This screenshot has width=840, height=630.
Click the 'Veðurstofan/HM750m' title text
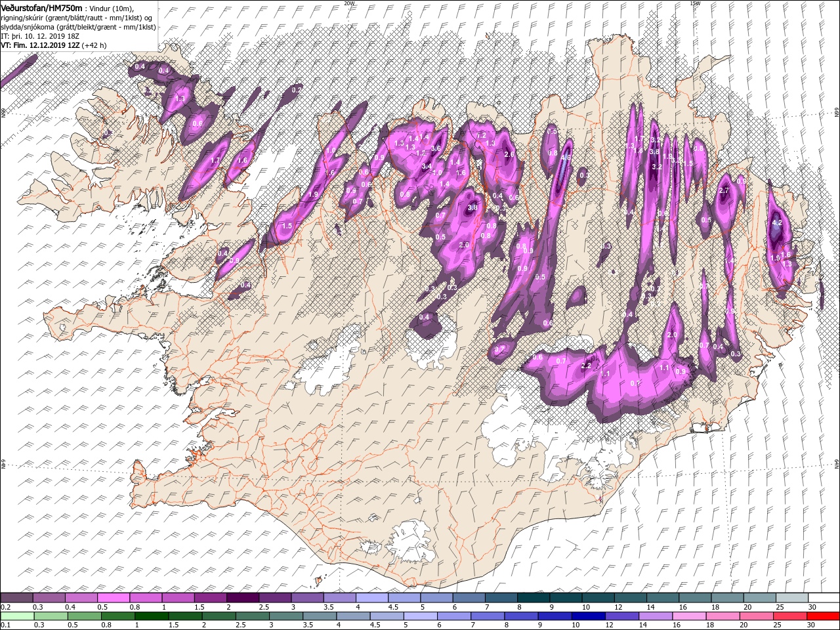(42, 8)
